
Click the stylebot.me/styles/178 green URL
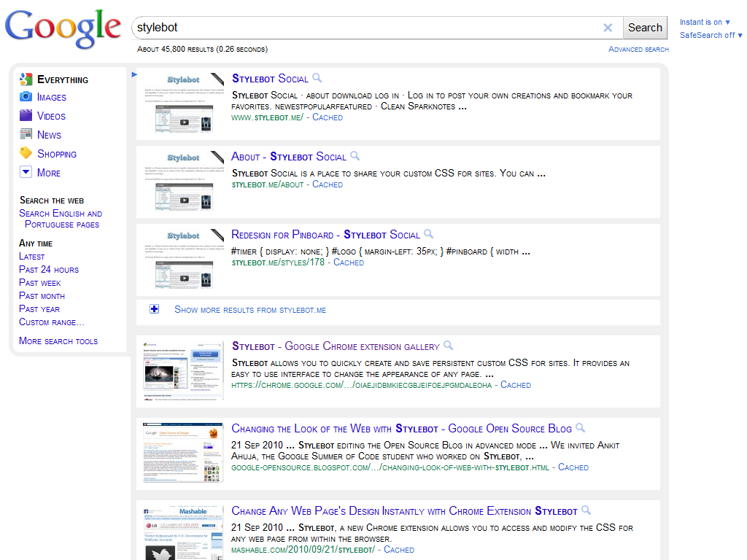coord(278,262)
